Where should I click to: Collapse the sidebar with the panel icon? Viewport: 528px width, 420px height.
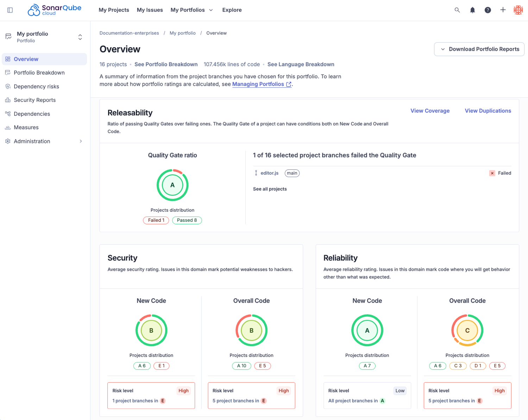coord(10,10)
